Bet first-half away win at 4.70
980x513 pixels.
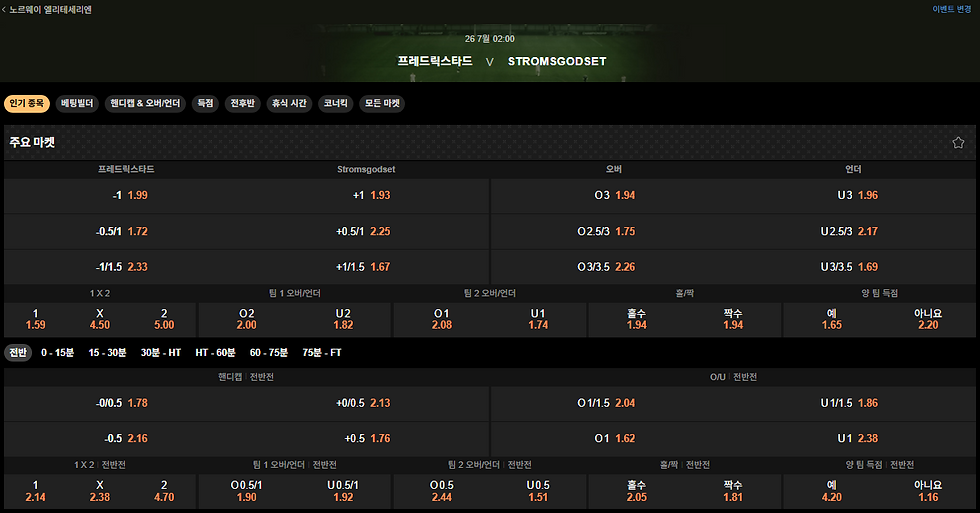(x=164, y=491)
